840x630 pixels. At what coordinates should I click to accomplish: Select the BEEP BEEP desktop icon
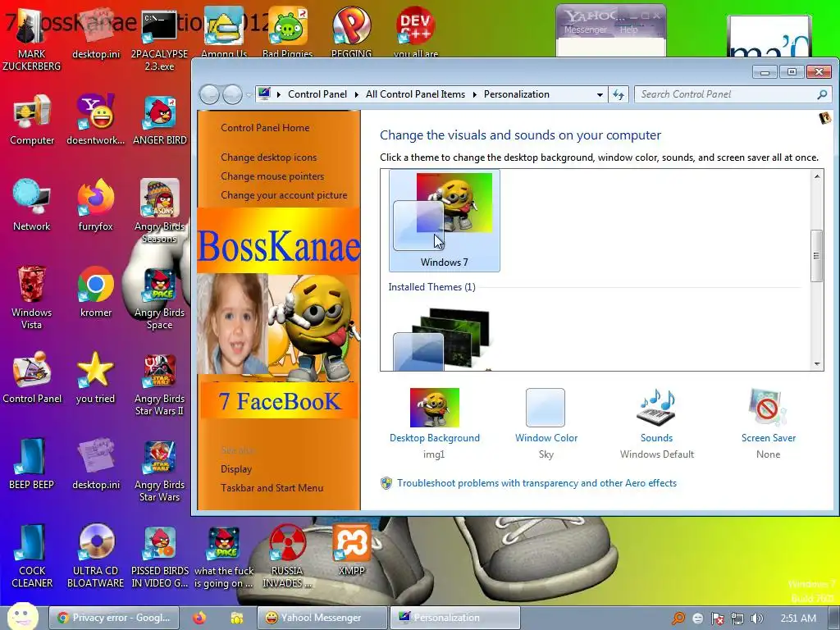(32, 464)
